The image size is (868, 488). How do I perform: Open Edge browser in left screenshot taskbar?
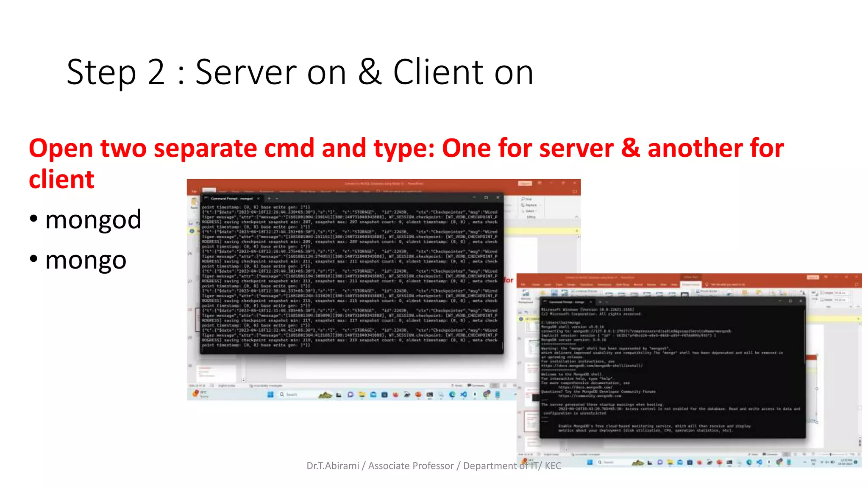[452, 394]
